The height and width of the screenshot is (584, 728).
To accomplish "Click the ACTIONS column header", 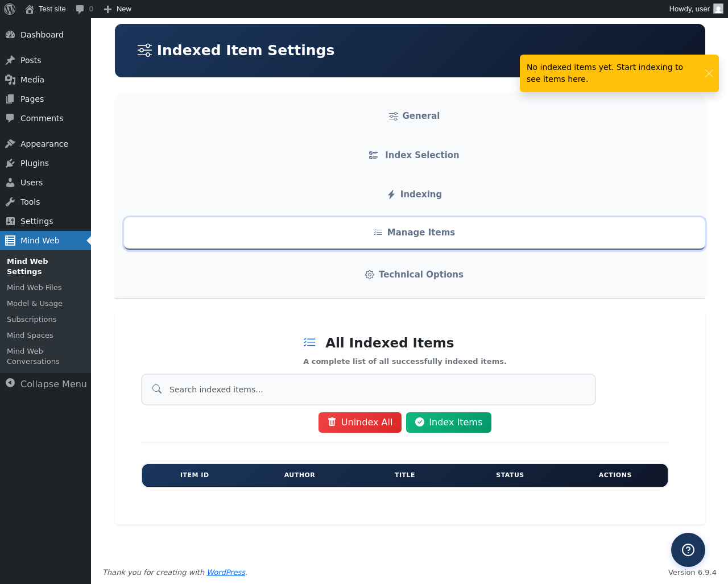I will tap(615, 475).
